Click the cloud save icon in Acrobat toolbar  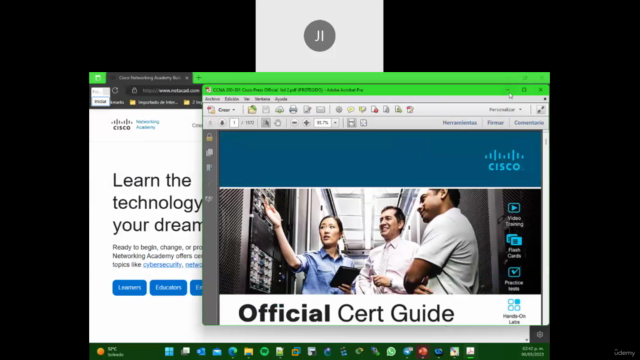tap(279, 109)
